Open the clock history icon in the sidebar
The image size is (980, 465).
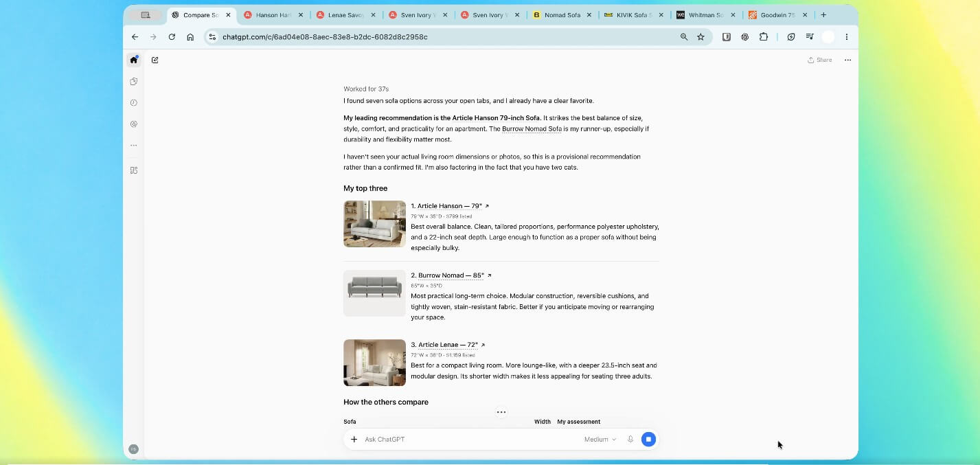134,102
